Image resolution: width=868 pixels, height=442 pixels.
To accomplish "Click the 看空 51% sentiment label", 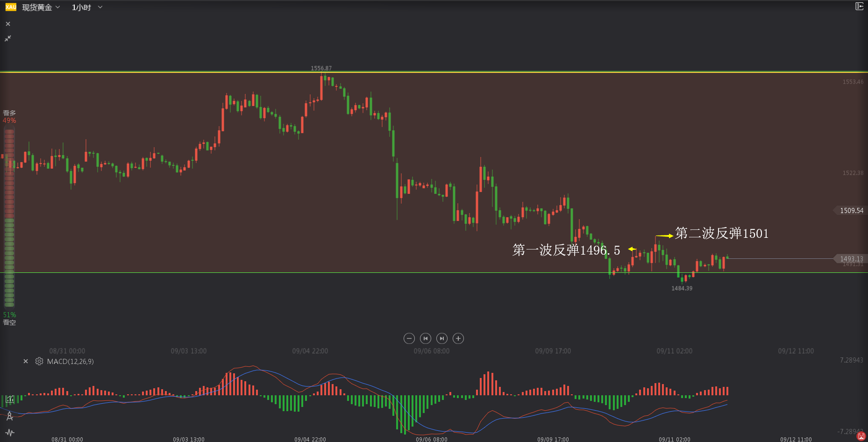I will point(9,319).
